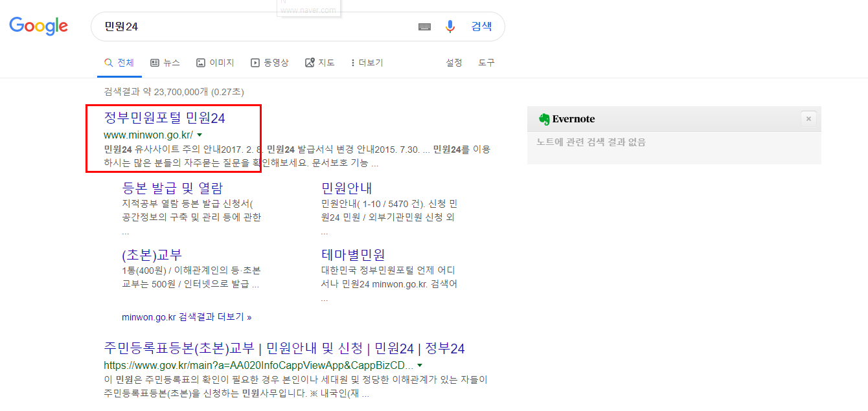Open the 더보기 menu
This screenshot has width=868, height=411.
(x=367, y=63)
